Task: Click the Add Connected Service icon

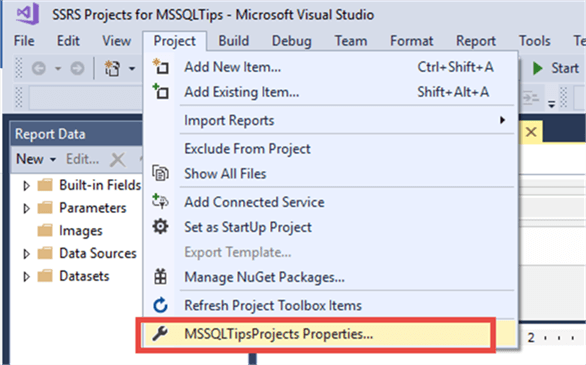Action: (x=160, y=202)
